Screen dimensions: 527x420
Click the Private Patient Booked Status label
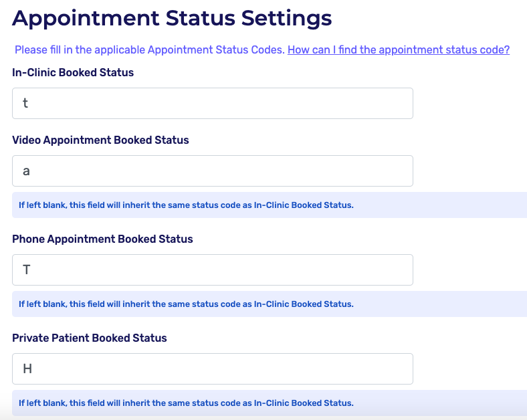click(x=90, y=338)
